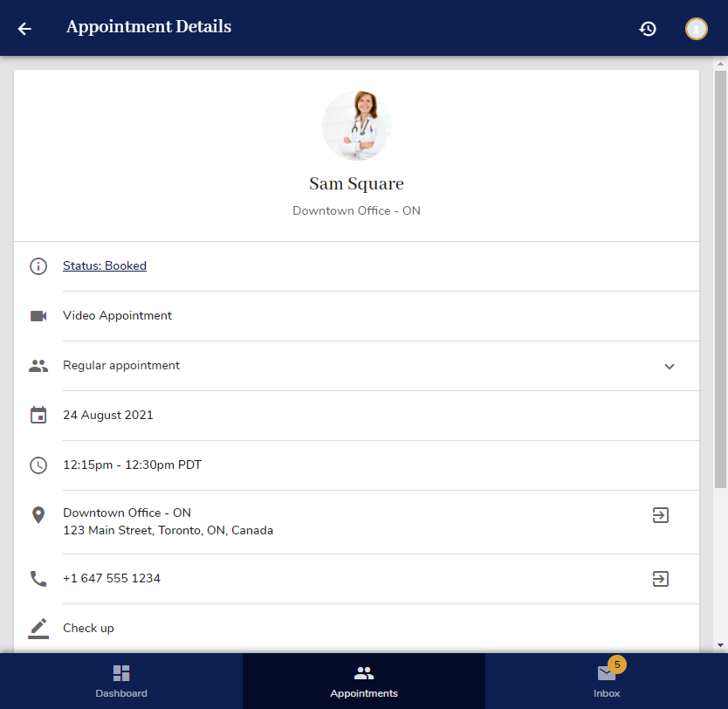Open appointment history via the restore icon
The height and width of the screenshot is (709, 728).
click(648, 28)
